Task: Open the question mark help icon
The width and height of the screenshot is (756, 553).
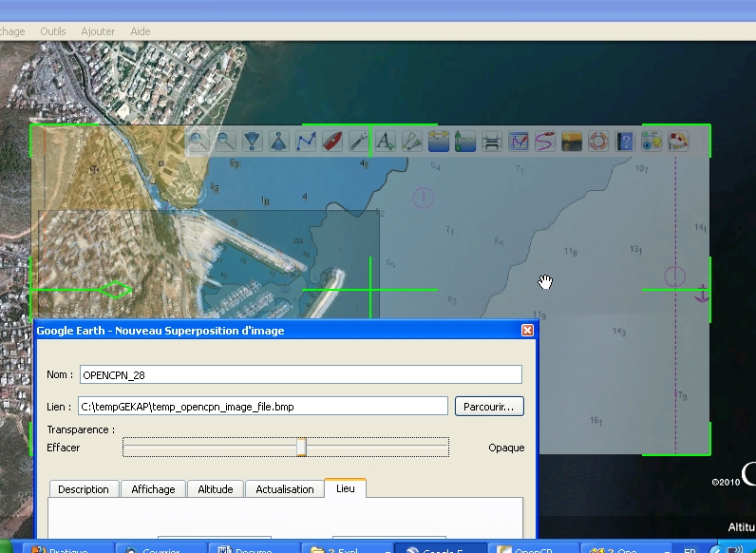Action: [x=625, y=142]
